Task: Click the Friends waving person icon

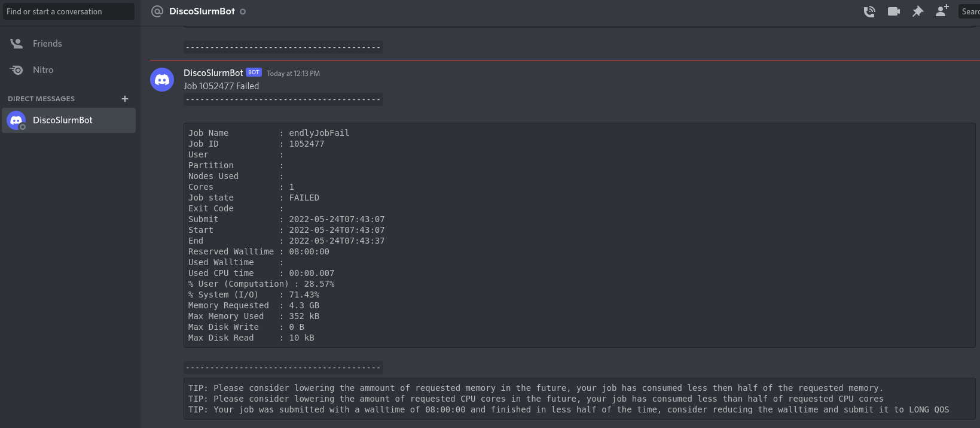Action: click(x=17, y=44)
